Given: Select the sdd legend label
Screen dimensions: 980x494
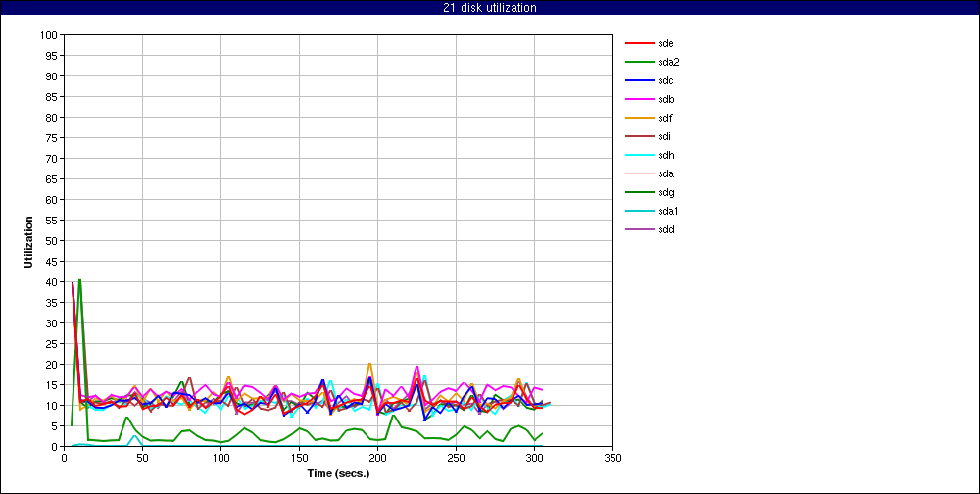Looking at the screenshot, I should [665, 229].
